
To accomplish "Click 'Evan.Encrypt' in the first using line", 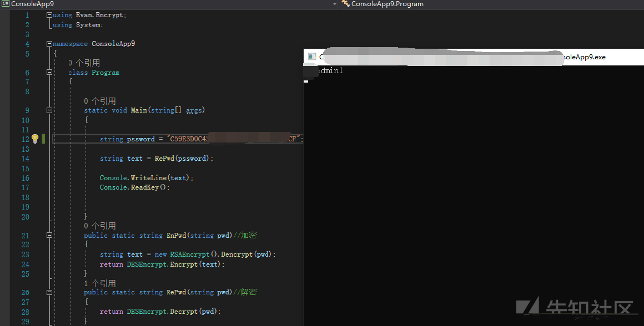I will pos(100,15).
